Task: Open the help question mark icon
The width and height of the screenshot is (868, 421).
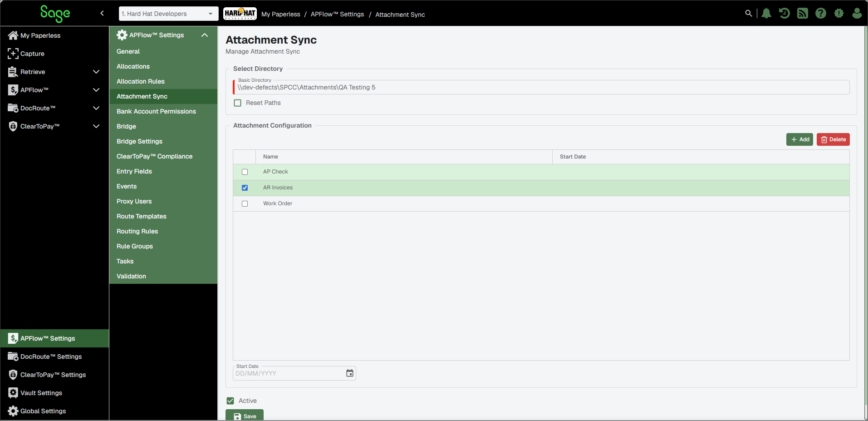Action: 821,14
